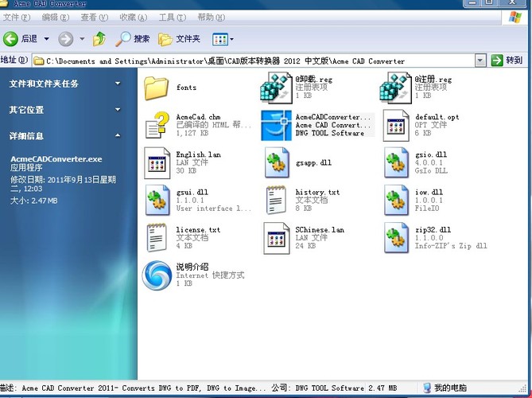Open the 查看(V) menu
The image size is (532, 398).
95,18
